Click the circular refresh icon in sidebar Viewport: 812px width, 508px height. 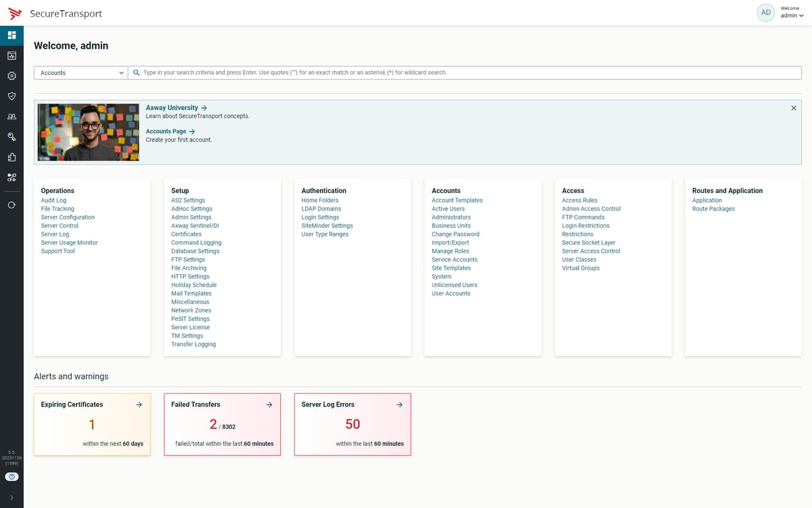pos(12,204)
